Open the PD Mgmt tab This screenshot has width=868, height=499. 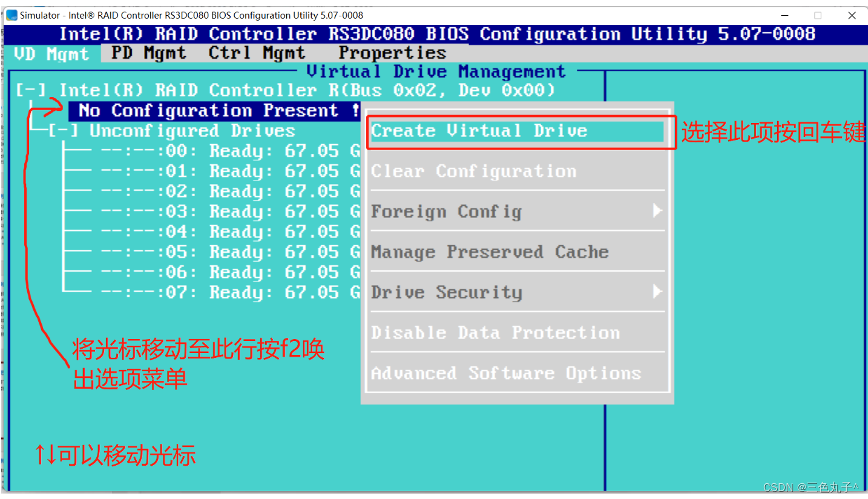(x=150, y=53)
